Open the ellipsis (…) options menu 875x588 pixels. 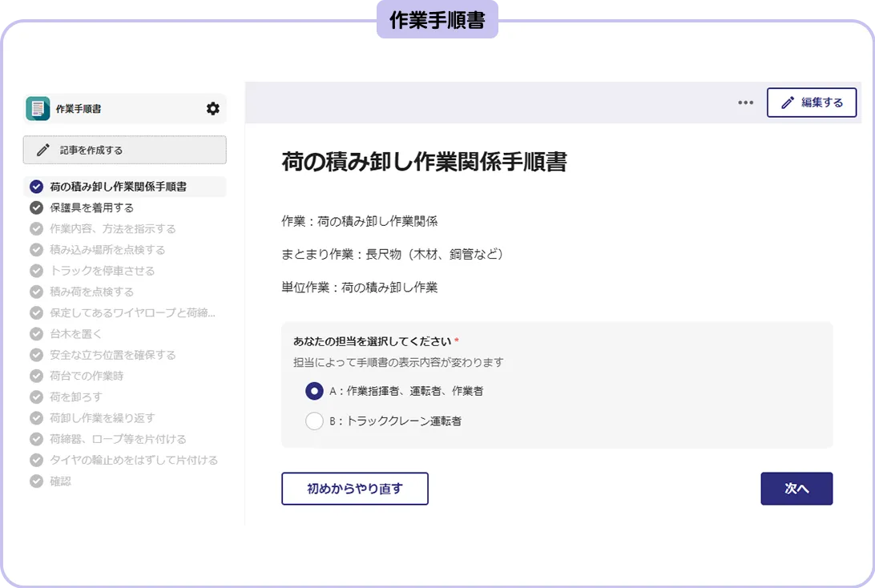tap(745, 103)
